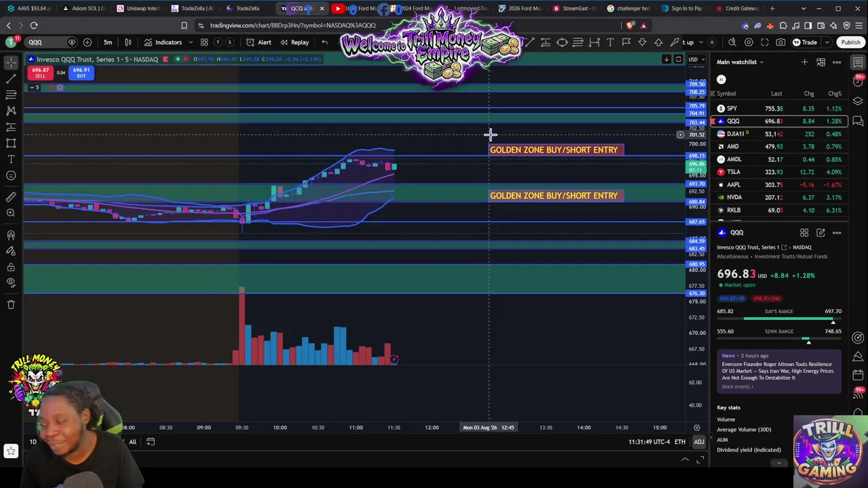
Task: Click the blue BUY 696.91 button
Action: (81, 73)
